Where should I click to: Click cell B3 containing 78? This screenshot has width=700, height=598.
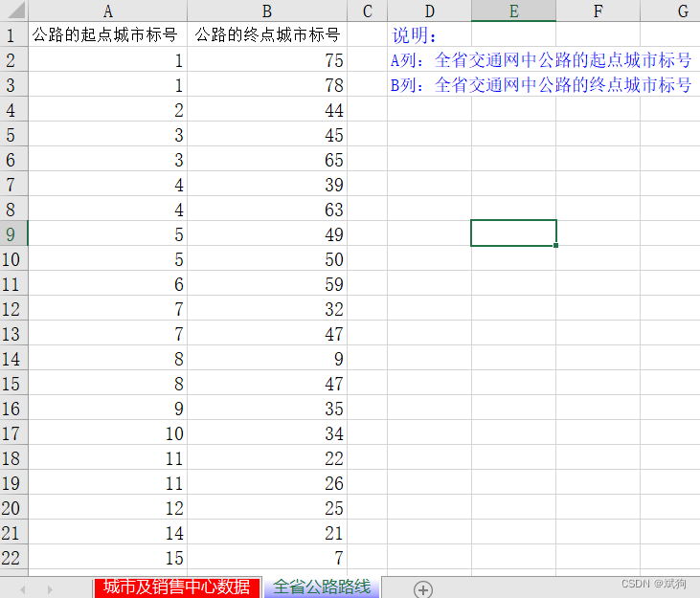click(267, 84)
